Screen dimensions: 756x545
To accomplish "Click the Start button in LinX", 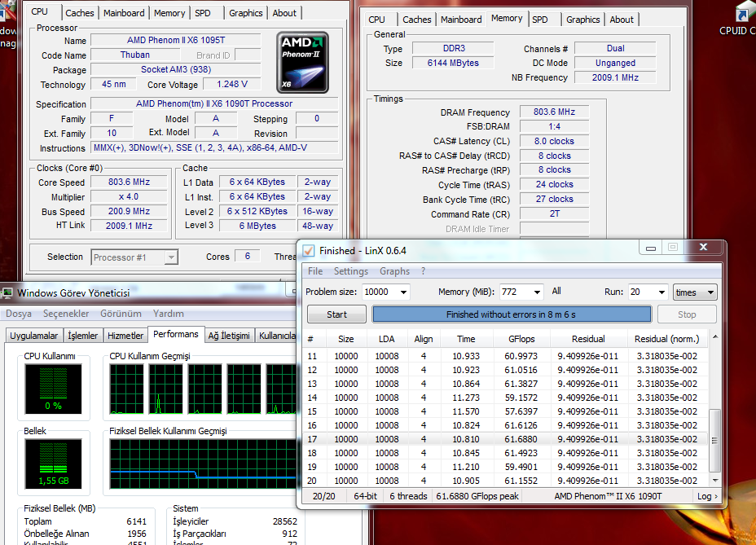I will click(x=336, y=314).
